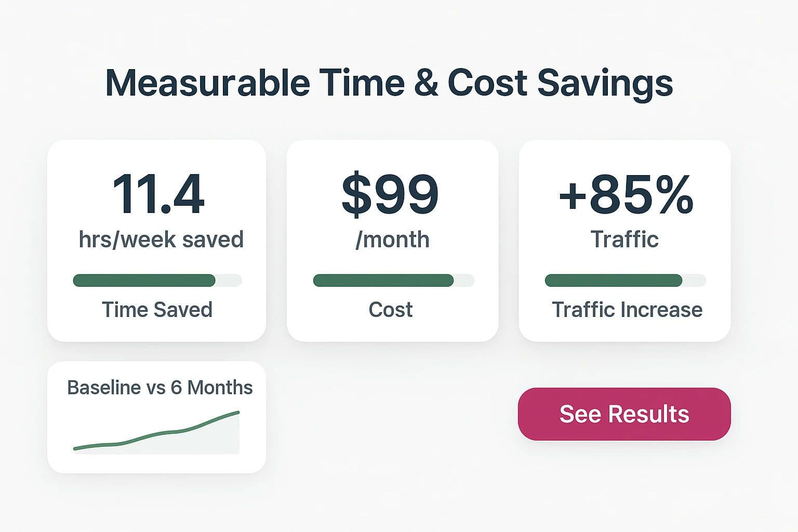Select the $99 statistic value
The width and height of the screenshot is (798, 532).
coord(391,195)
